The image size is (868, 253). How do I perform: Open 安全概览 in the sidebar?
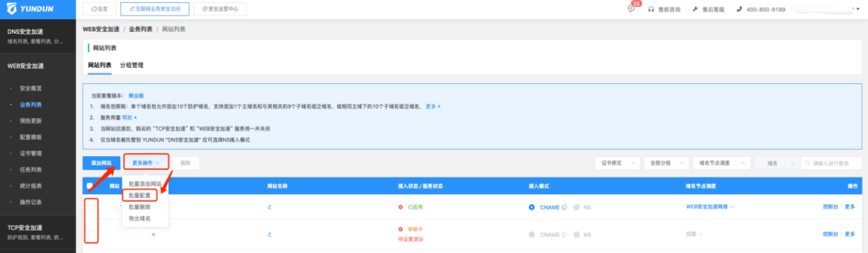pos(31,88)
